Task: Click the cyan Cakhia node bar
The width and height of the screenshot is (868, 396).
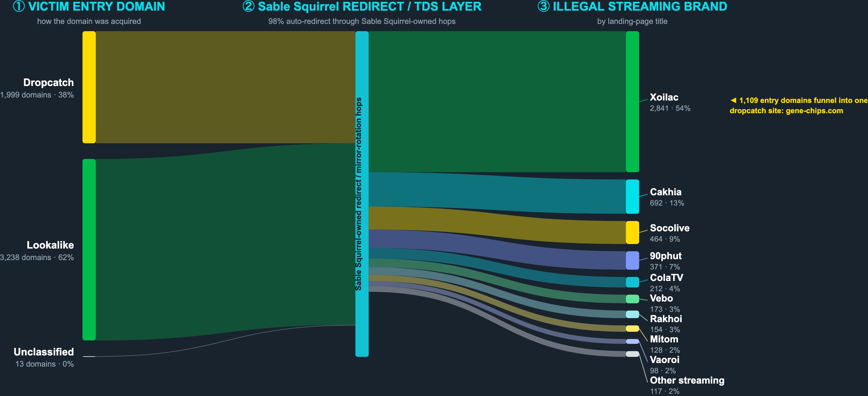Action: [x=633, y=197]
